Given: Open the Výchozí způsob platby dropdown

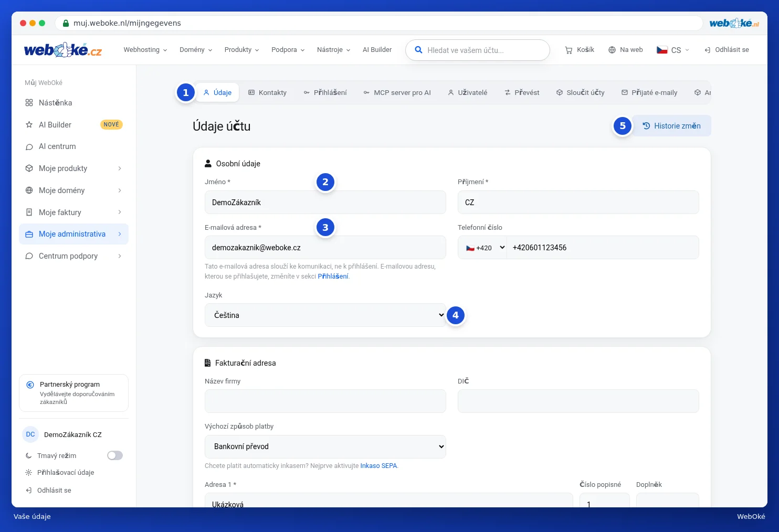Looking at the screenshot, I should tap(325, 446).
